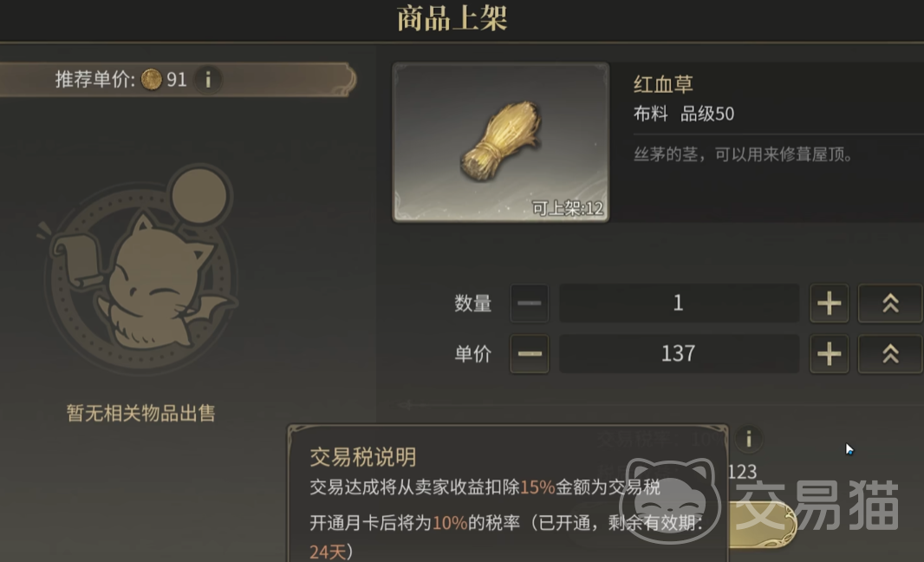
Task: Click the gold coin icon before 91
Action: pyautogui.click(x=152, y=80)
